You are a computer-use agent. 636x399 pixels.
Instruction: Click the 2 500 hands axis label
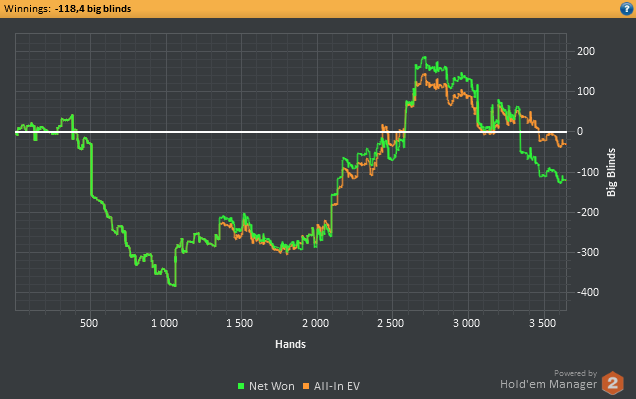point(391,323)
